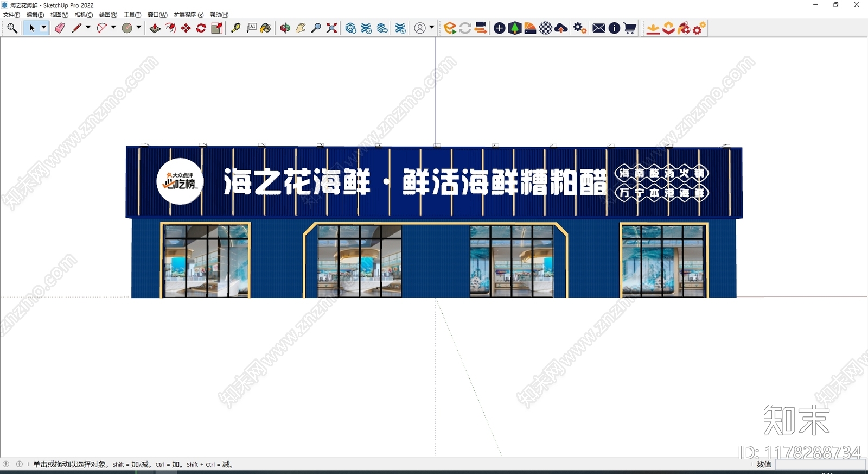The height and width of the screenshot is (474, 868).
Task: Click the Enscape objects plus-circle icon
Action: coord(500,28)
